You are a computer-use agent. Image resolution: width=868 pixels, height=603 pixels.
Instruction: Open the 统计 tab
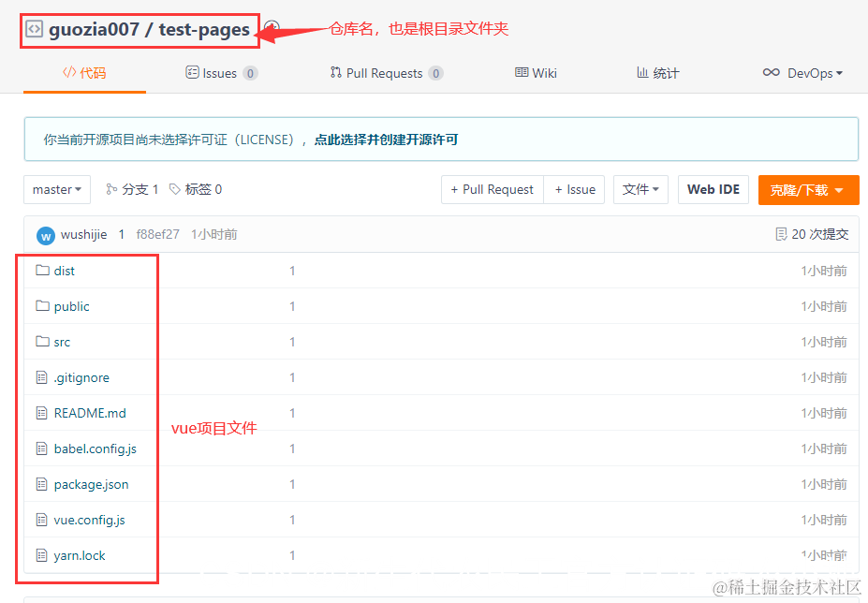point(657,73)
